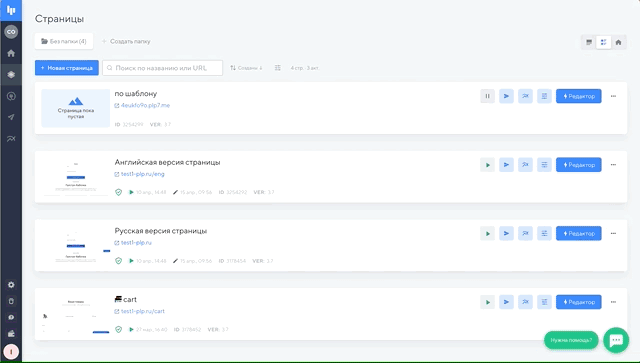Select the 'Без папки (4)' folder tab
Screen dimensions: 640x363
[64, 41]
